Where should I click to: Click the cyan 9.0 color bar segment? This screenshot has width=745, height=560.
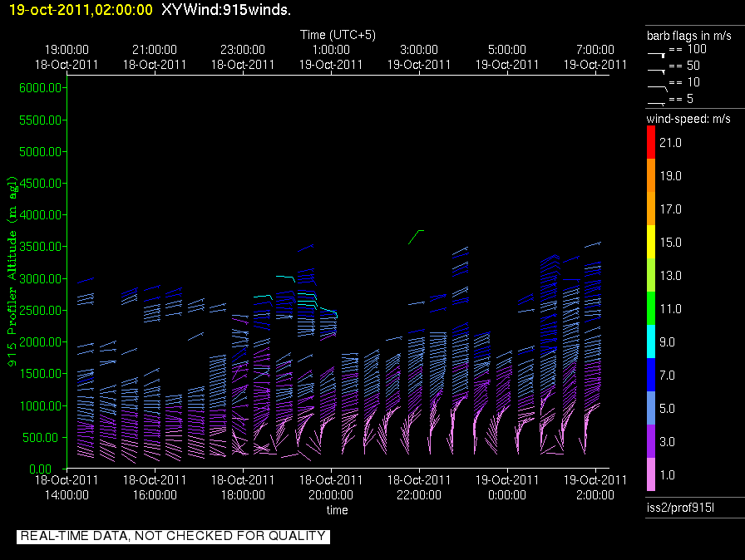click(x=650, y=341)
